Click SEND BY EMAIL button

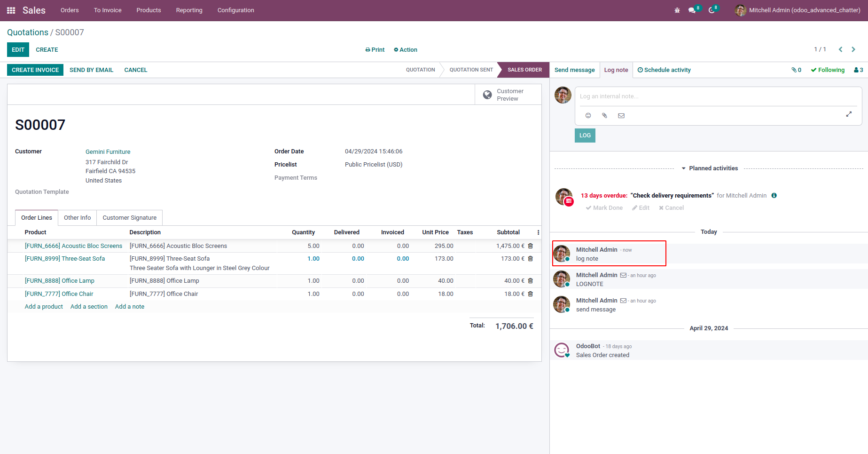pyautogui.click(x=92, y=70)
